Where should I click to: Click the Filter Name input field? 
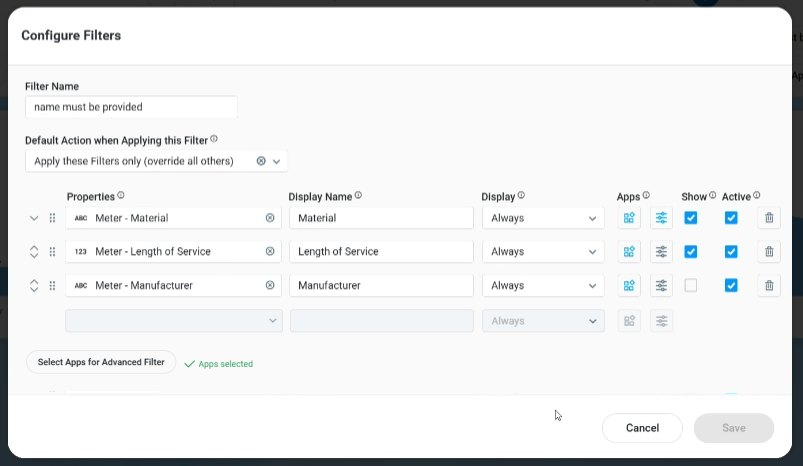[x=131, y=107]
